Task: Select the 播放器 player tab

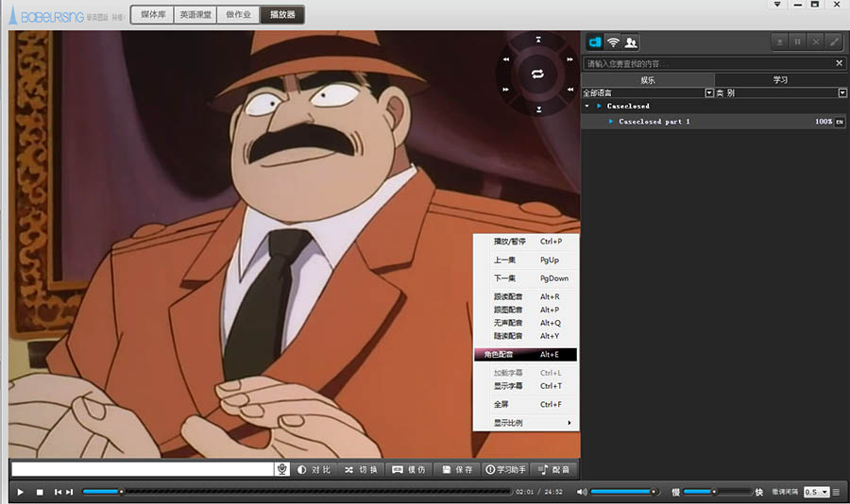Action: 281,15
